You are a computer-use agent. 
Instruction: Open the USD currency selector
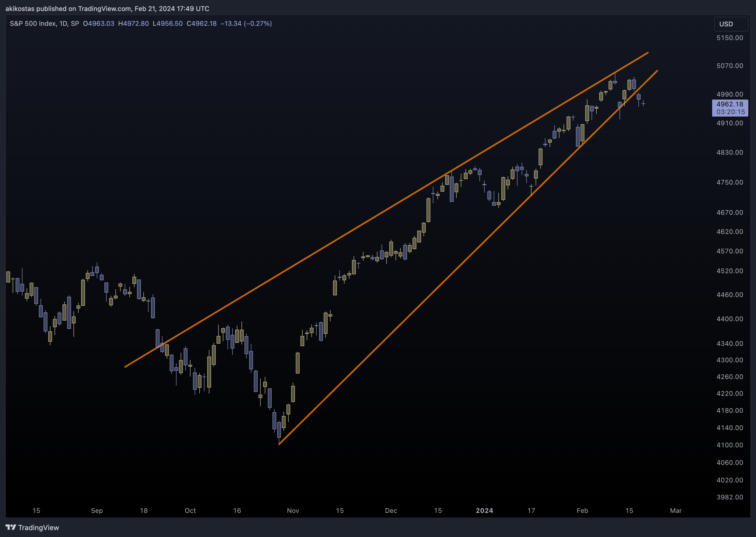(x=731, y=24)
